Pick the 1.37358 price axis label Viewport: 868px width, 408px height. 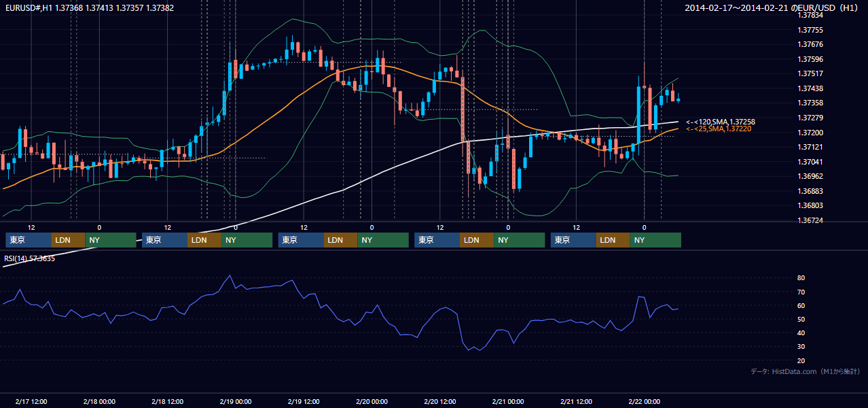[x=810, y=103]
